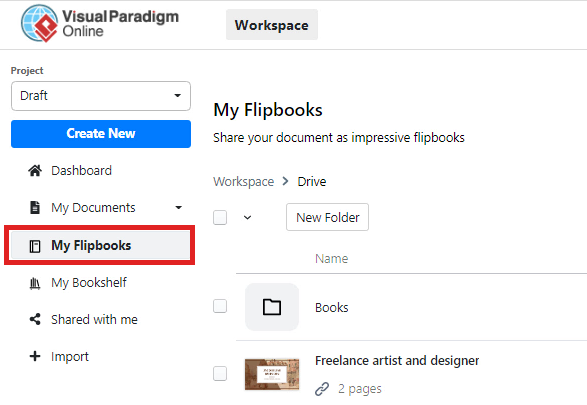587x405 pixels.
Task: Click the My Bookshelf shelf icon
Action: 35,283
